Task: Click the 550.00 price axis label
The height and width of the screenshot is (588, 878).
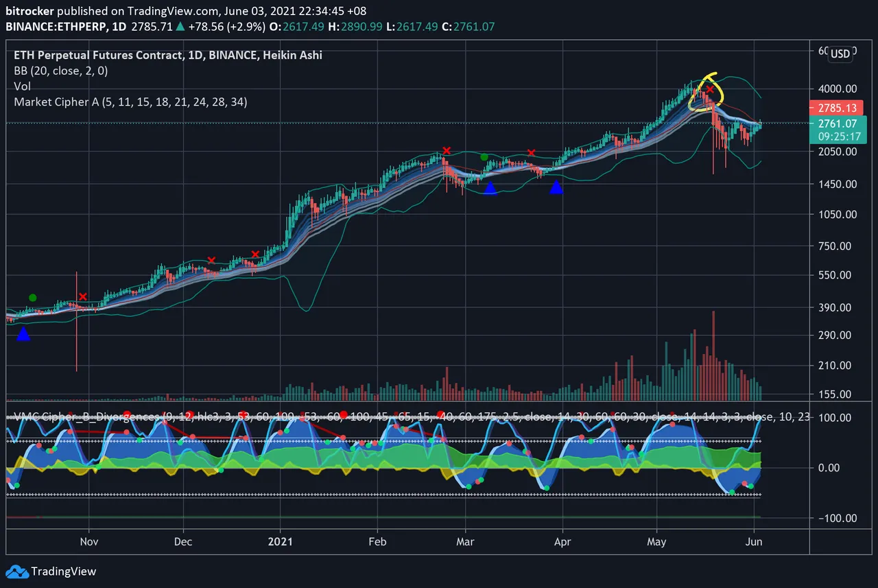Action: pos(836,275)
